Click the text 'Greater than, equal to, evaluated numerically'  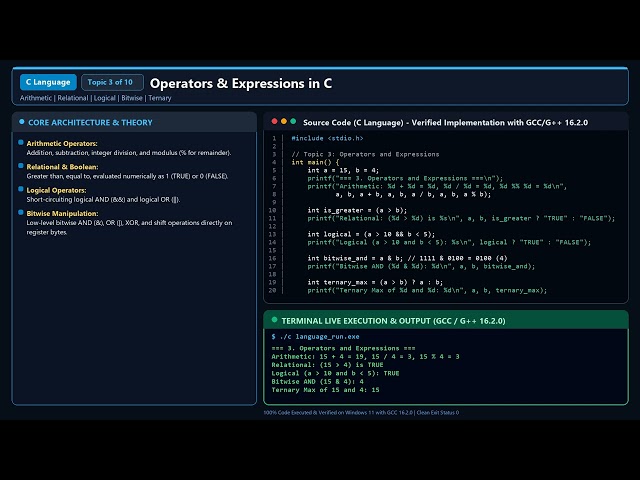[x=95, y=176]
